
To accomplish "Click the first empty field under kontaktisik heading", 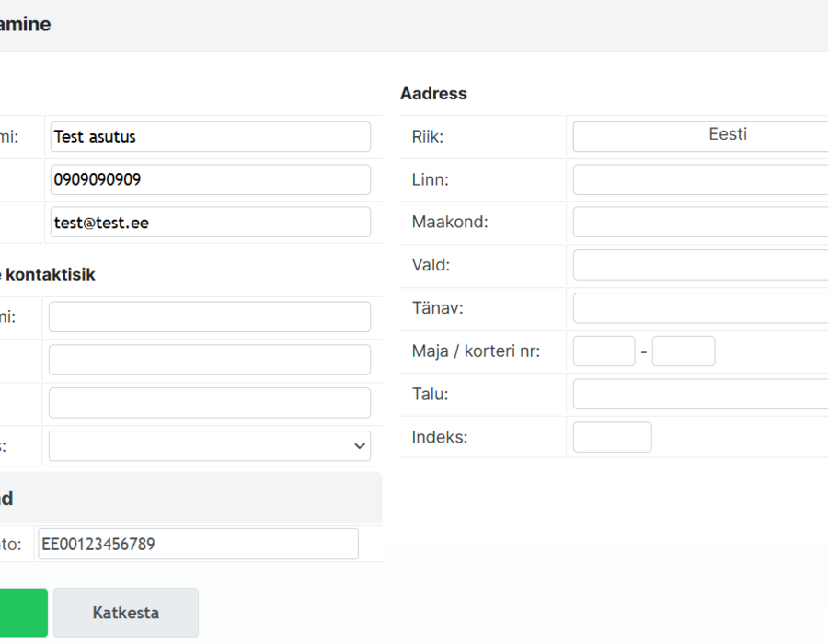I will (210, 316).
